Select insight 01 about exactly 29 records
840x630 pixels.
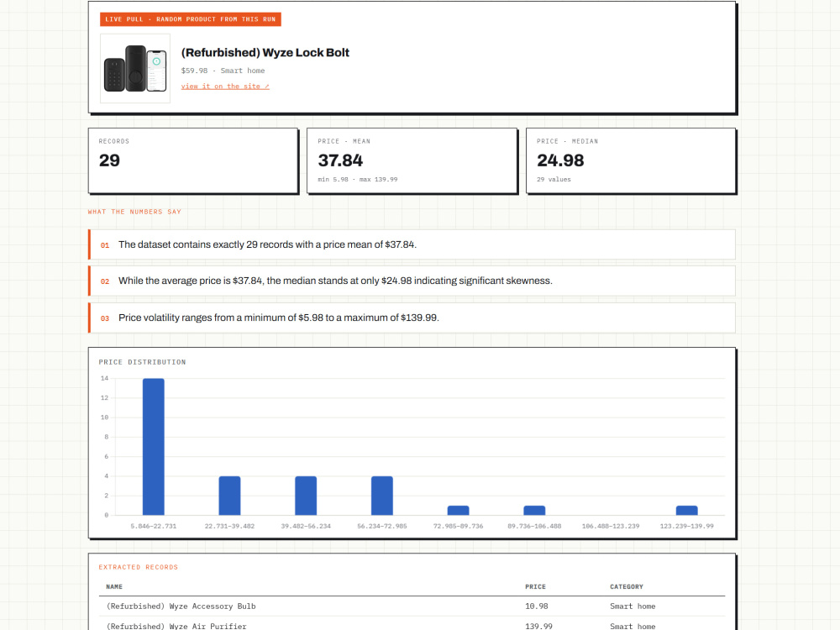[x=412, y=244]
